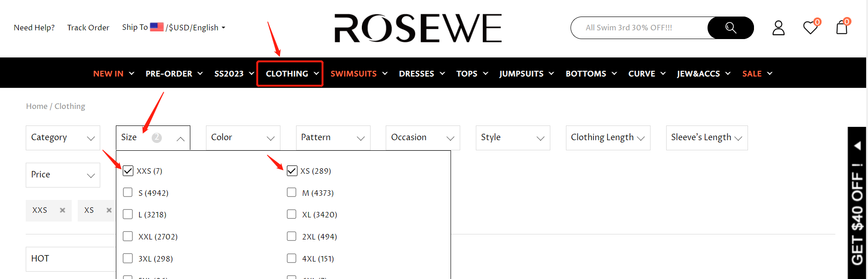868x279 pixels.
Task: Click the search magnifier button
Action: point(730,28)
